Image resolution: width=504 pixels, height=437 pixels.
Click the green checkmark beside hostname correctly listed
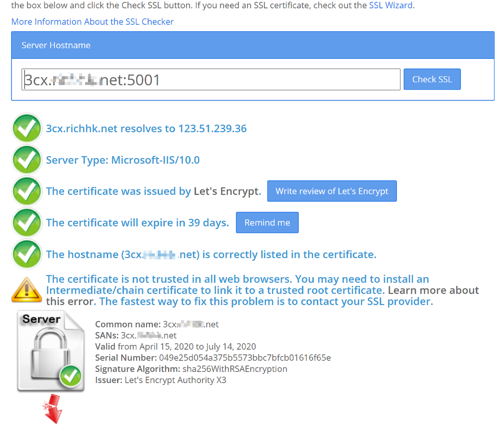coord(27,255)
